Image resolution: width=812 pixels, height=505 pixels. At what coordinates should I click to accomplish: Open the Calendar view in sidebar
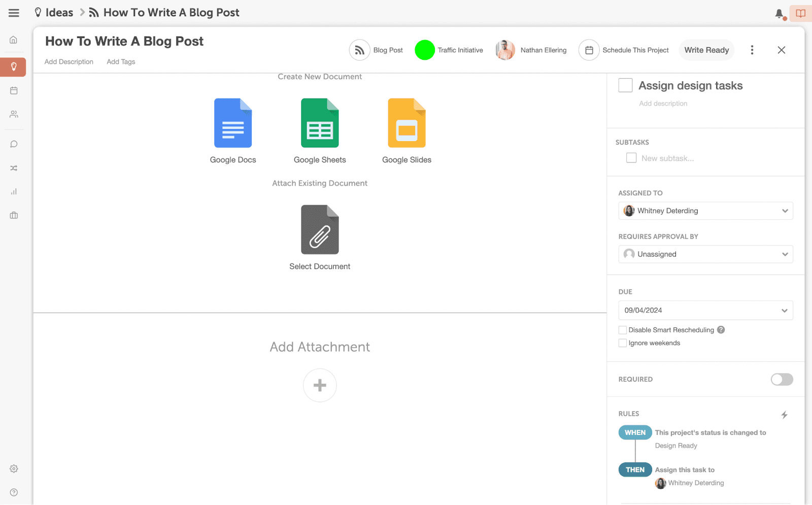pos(13,90)
